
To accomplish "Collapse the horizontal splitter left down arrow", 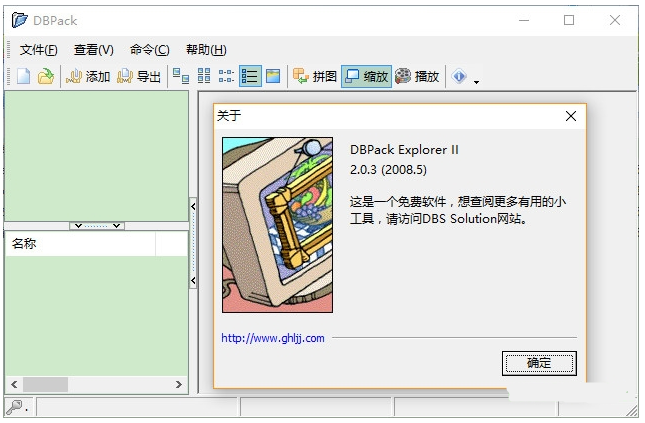I will tap(79, 226).
